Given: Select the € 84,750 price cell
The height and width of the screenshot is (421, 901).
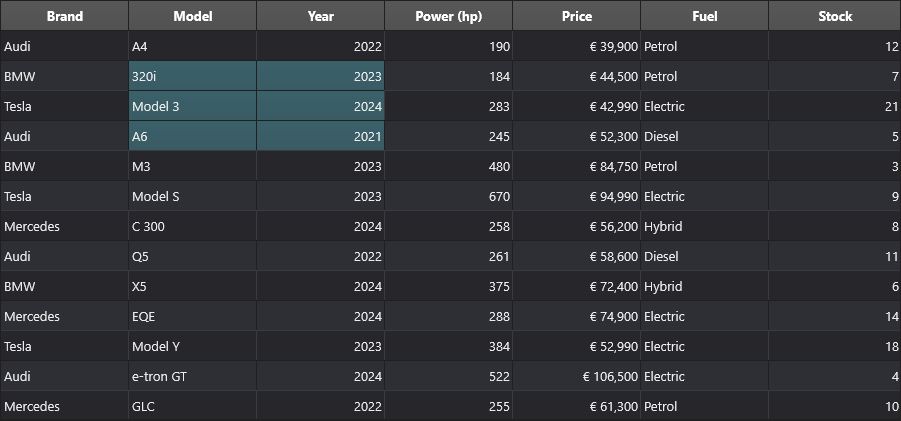Looking at the screenshot, I should [x=576, y=166].
